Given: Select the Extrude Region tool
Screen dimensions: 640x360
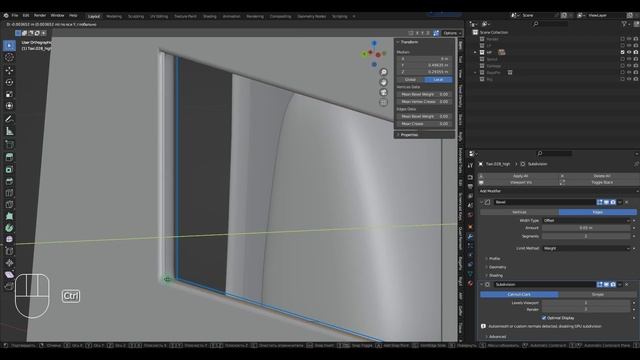Looking at the screenshot, I should coord(9,157).
